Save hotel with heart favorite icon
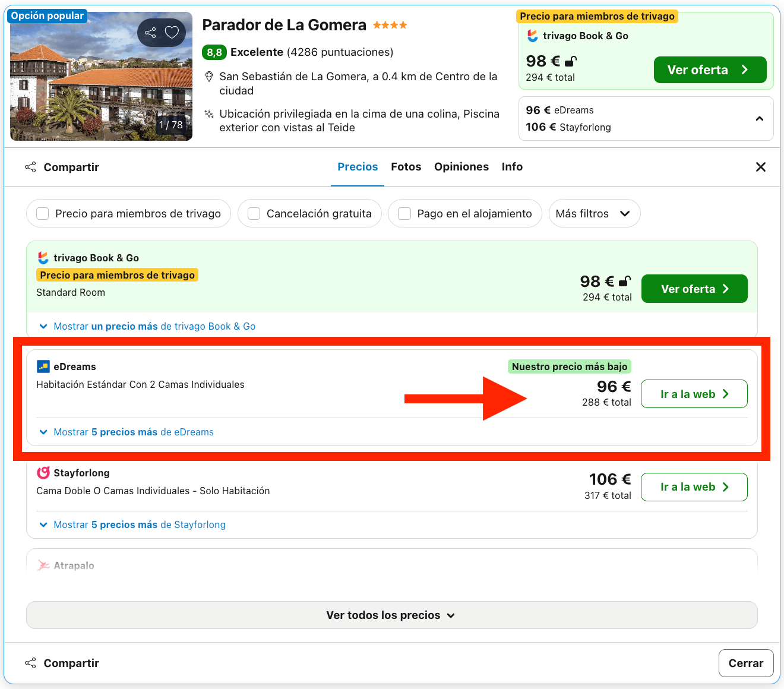The width and height of the screenshot is (784, 689). 172,33
